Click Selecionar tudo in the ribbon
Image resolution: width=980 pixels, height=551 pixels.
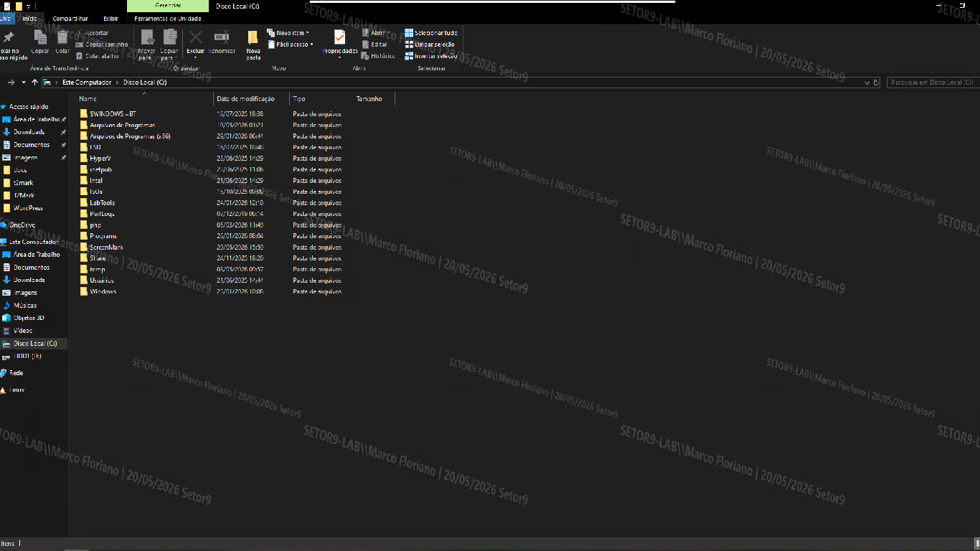pos(430,33)
